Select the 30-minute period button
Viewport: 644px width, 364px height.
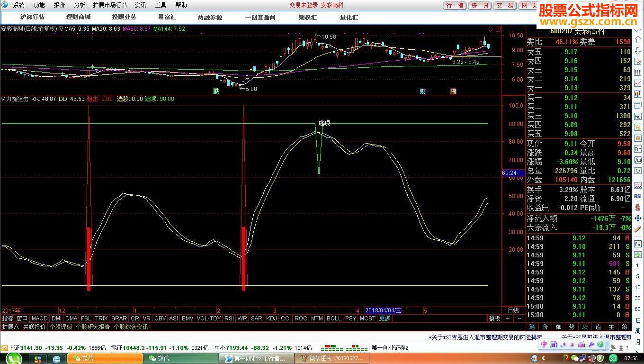638,298
